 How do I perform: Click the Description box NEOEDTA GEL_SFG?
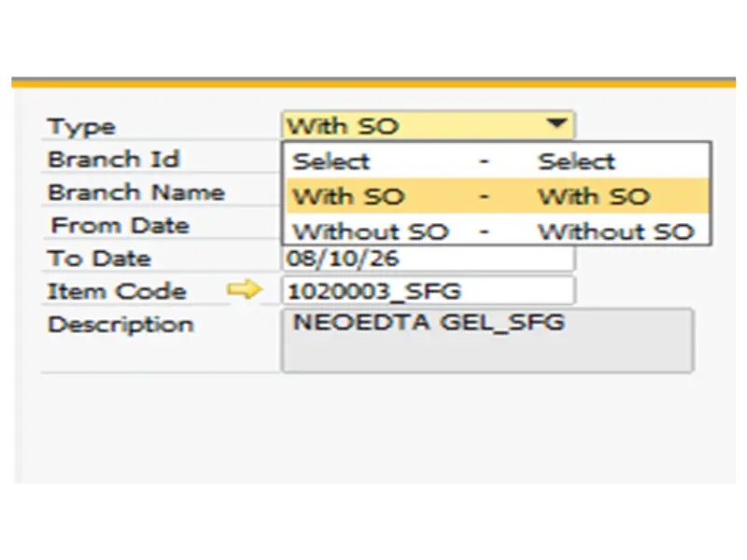487,340
